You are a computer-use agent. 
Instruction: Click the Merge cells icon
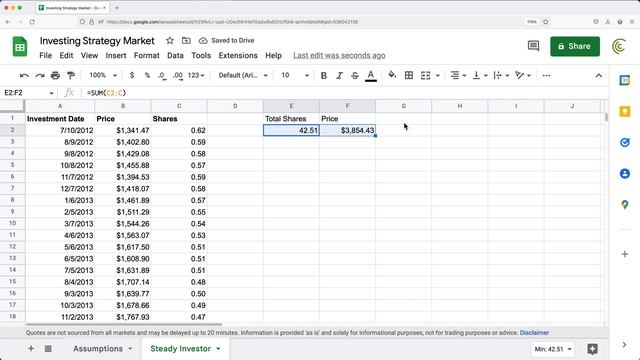click(x=425, y=76)
